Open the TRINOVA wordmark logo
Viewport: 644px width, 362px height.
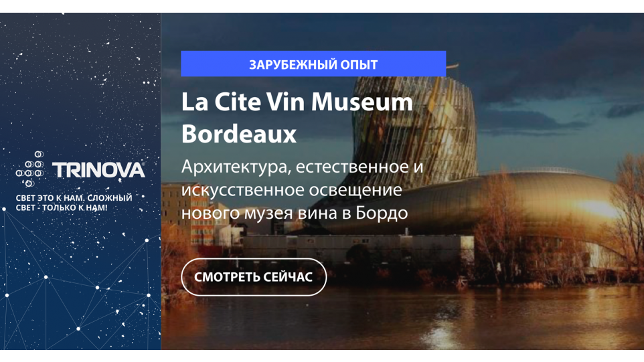tap(98, 170)
